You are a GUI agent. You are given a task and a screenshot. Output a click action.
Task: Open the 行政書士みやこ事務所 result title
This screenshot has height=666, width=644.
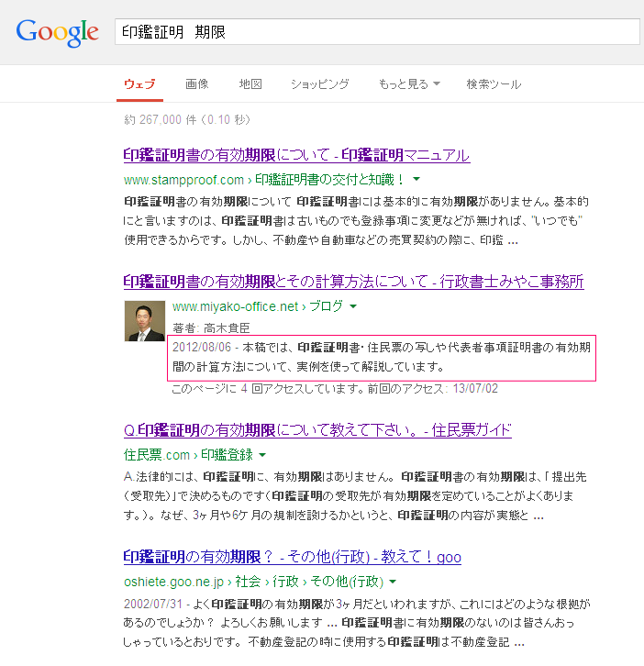point(353,282)
